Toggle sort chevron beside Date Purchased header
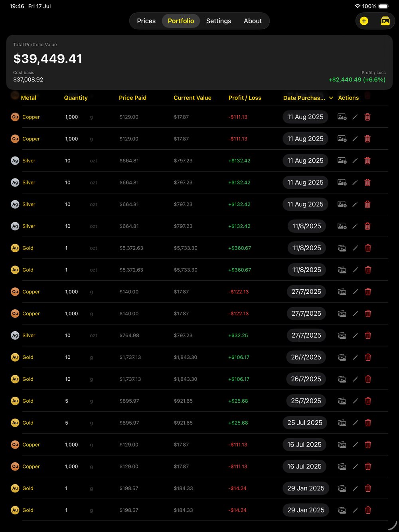The image size is (399, 532). tap(331, 98)
